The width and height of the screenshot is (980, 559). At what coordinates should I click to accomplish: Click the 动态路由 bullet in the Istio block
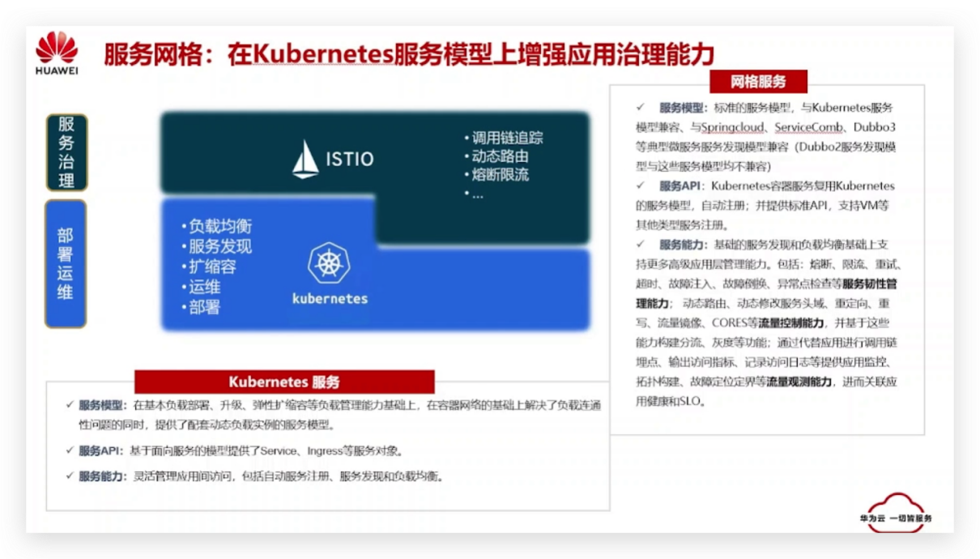(496, 156)
